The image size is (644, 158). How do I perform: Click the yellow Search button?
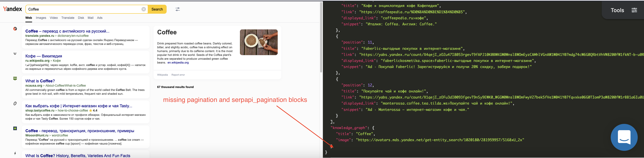click(x=157, y=9)
